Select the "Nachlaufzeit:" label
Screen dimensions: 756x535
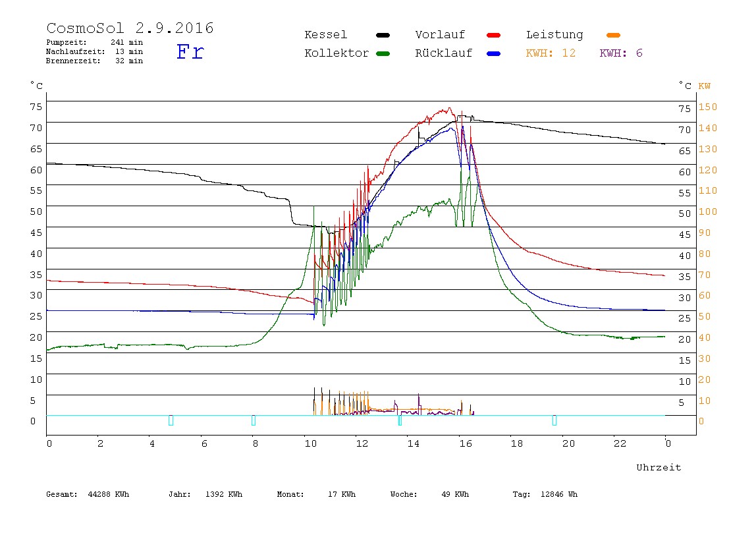coord(76,51)
